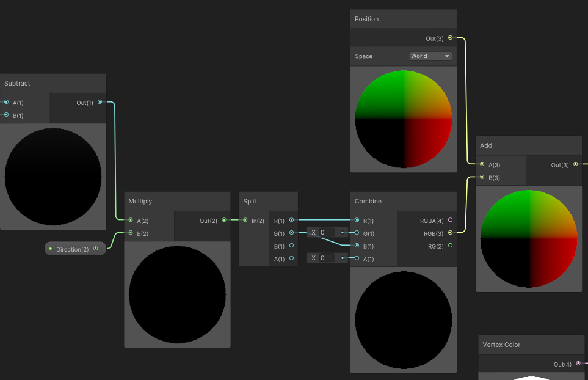Click the Split node B(1) output port

(x=291, y=246)
